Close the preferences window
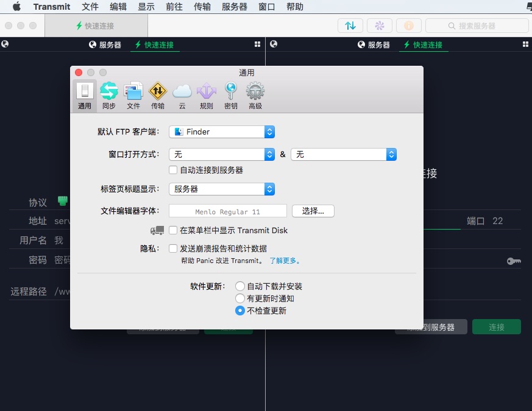 click(79, 72)
